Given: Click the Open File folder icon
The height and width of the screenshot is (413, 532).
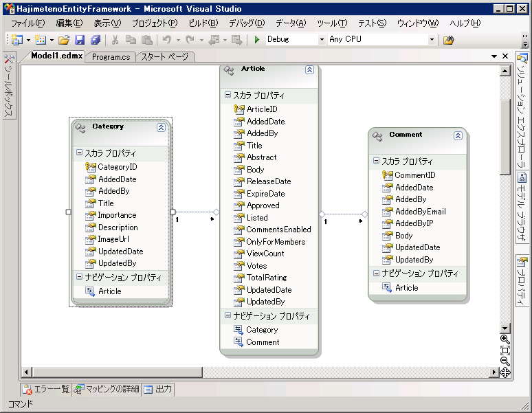Looking at the screenshot, I should [64, 40].
